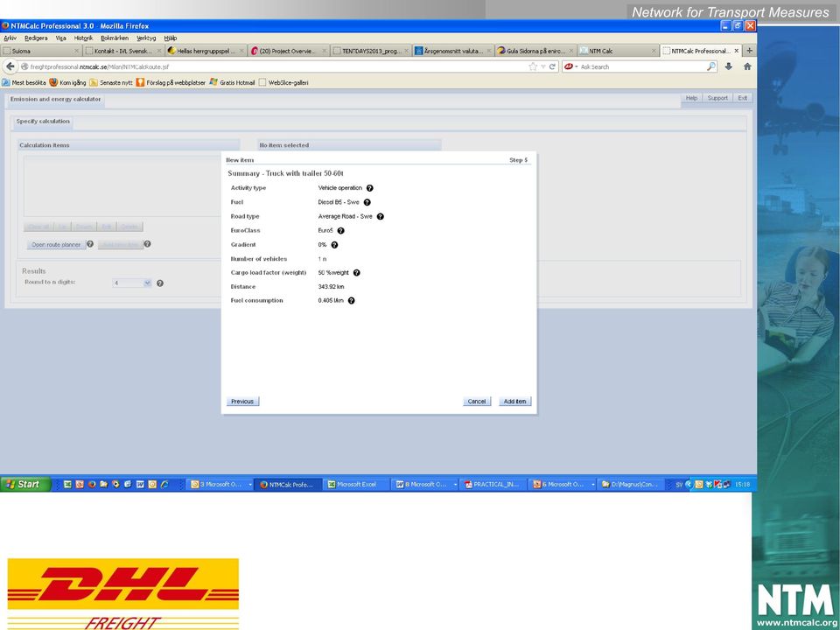Screen dimensions: 840x630
Task: Click the taskbar clock showing 15:18
Action: tap(743, 484)
